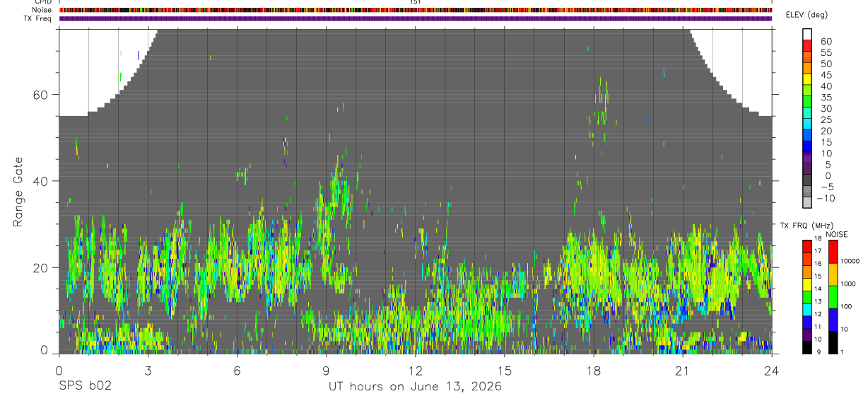
Task: Click the red 10000 noise level swatch
Action: click(833, 252)
